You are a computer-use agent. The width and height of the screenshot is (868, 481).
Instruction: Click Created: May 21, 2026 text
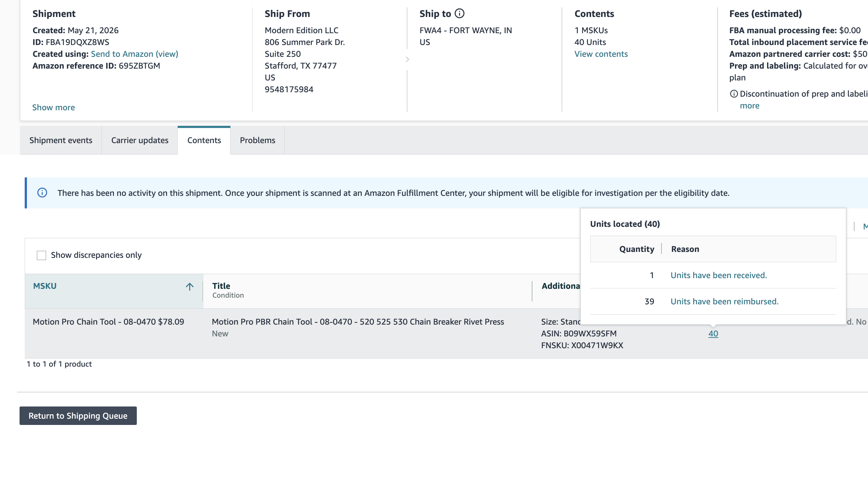pos(76,30)
